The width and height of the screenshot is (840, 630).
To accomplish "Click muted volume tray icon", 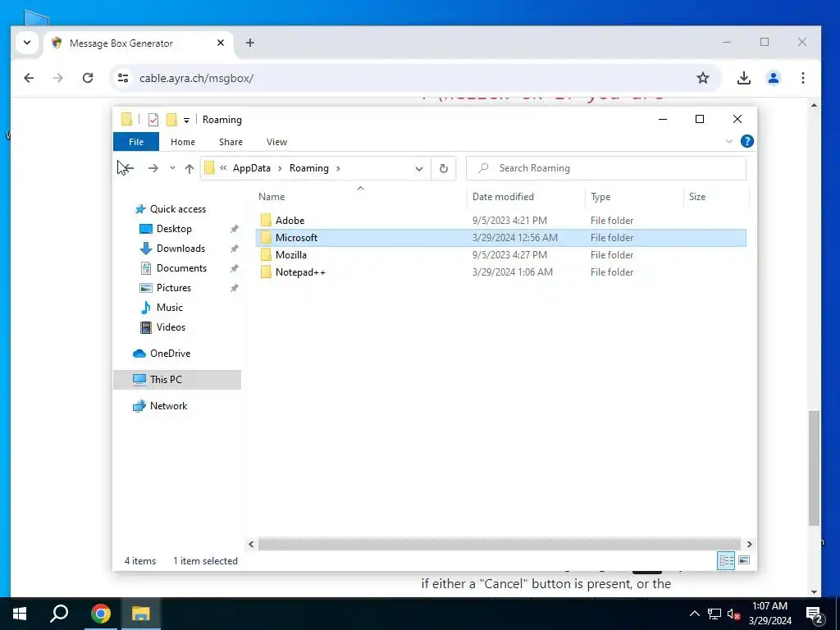I will coord(734,614).
